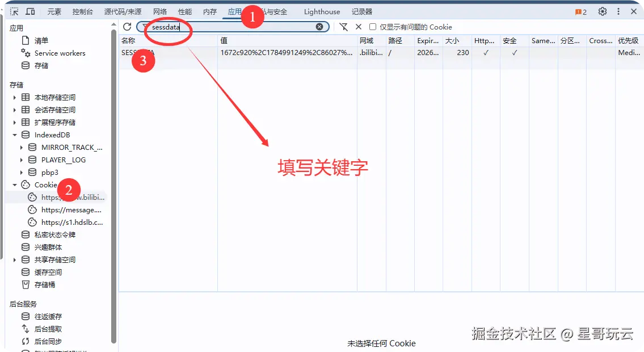Sort cookies by 网域 column header
The height and width of the screenshot is (352, 644).
point(371,41)
